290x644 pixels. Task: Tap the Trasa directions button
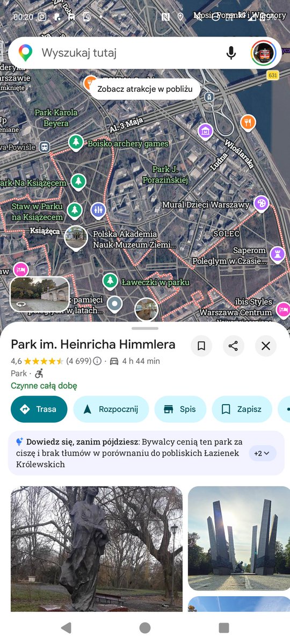(x=39, y=409)
